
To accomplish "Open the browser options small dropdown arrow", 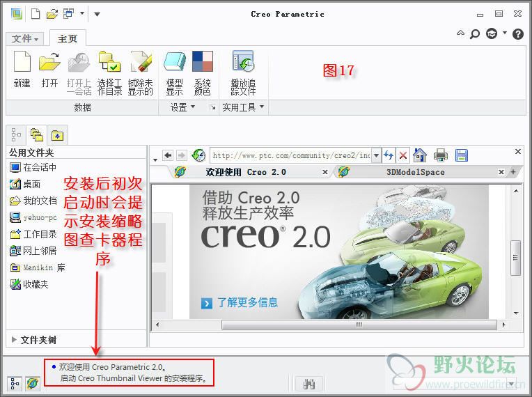I will pyautogui.click(x=155, y=159).
